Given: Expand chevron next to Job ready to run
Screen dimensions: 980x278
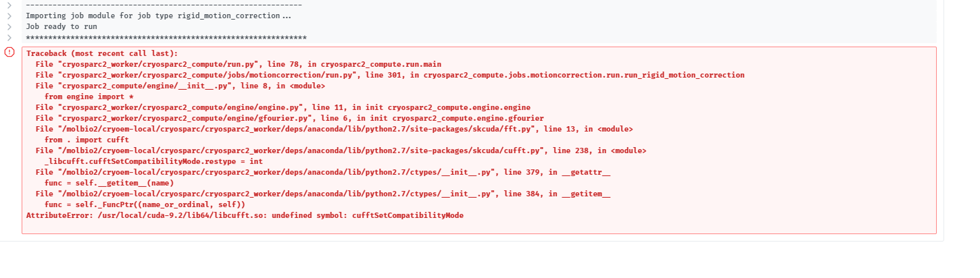Looking at the screenshot, I should 9,26.
